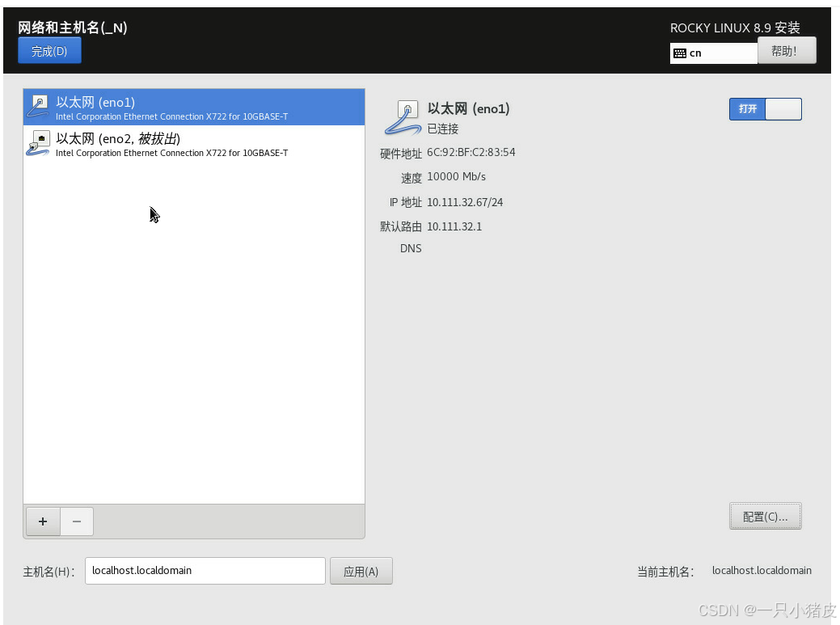Click the 已连接 connected status text
This screenshot has width=840, height=625.
click(x=443, y=129)
